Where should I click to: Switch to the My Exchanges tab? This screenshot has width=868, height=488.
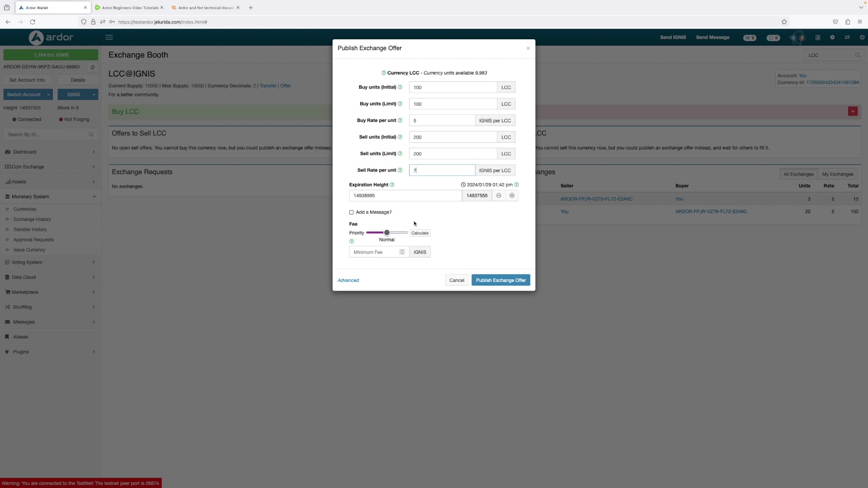[x=837, y=174]
